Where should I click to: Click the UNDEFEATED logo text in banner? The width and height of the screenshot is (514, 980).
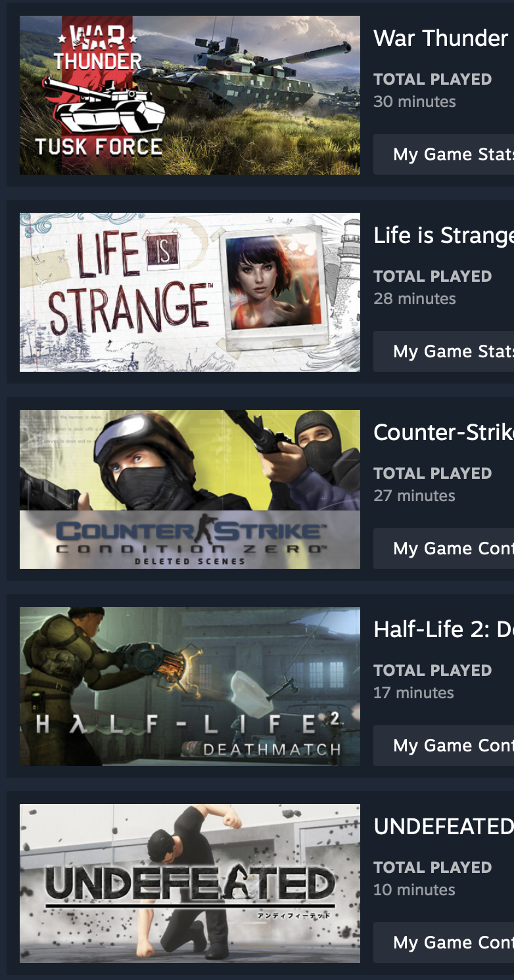point(189,883)
